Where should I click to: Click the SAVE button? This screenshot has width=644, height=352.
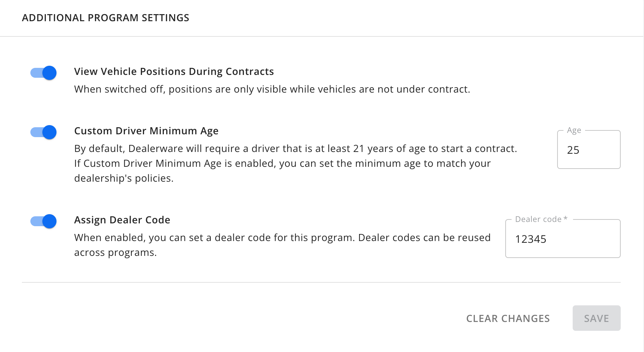pos(596,318)
